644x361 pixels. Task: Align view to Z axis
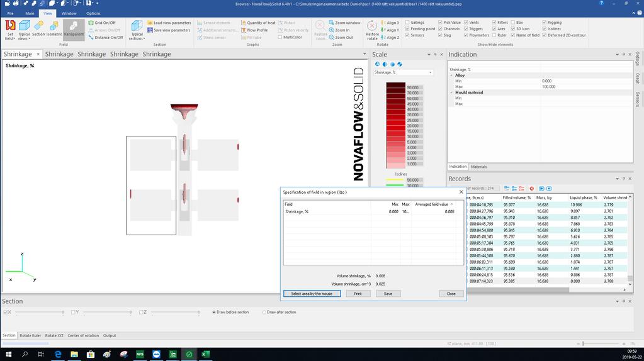pos(390,37)
